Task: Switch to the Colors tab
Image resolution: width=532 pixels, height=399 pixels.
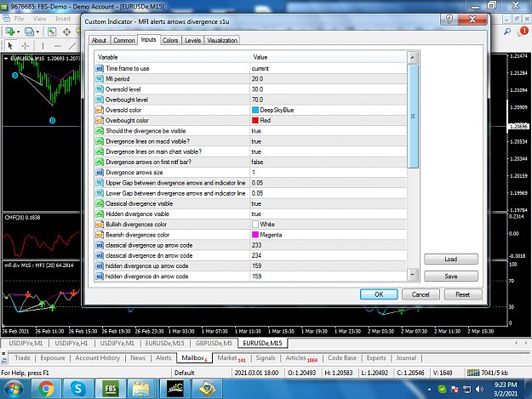Action: click(x=170, y=40)
